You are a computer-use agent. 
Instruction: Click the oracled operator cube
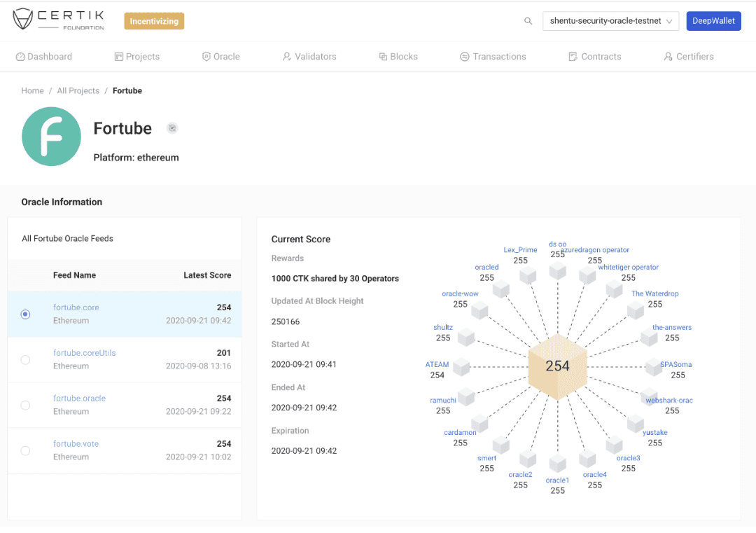point(501,289)
